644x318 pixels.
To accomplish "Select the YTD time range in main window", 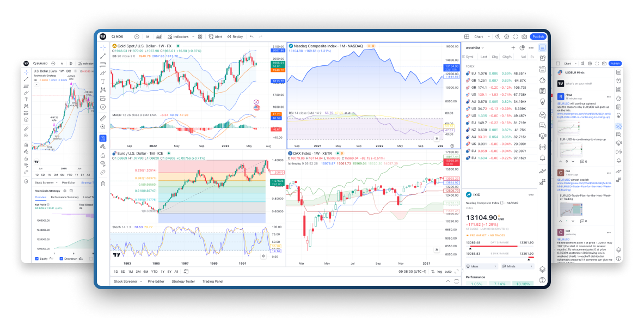I will click(x=154, y=272).
